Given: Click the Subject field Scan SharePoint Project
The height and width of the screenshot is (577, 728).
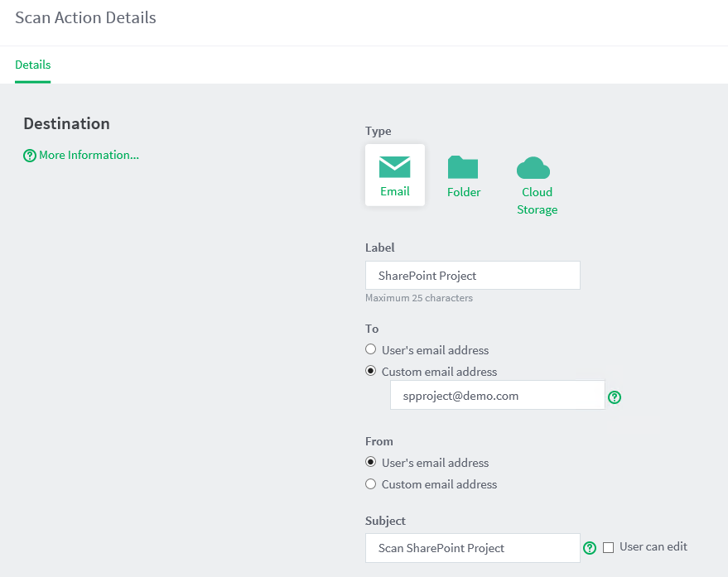Looking at the screenshot, I should click(x=472, y=548).
